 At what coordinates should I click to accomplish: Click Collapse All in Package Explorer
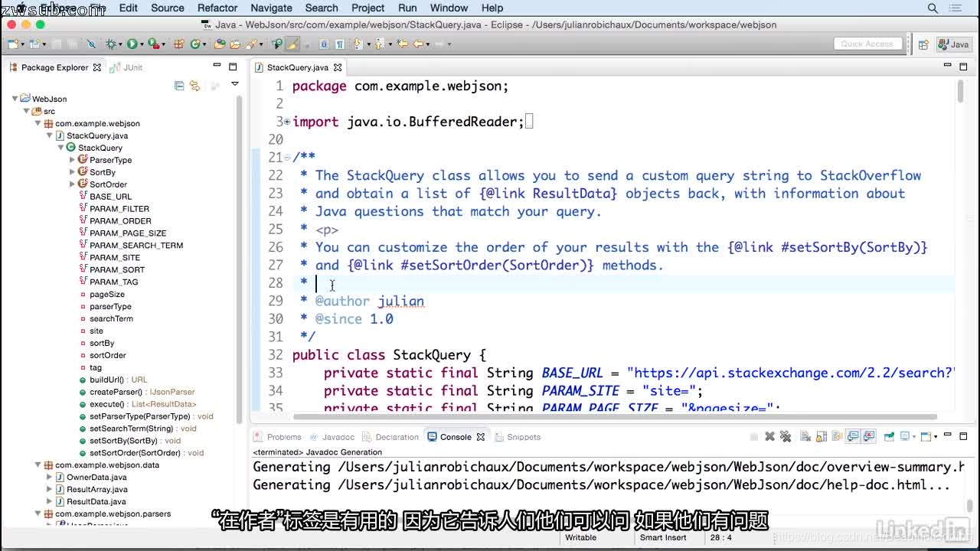click(x=179, y=85)
